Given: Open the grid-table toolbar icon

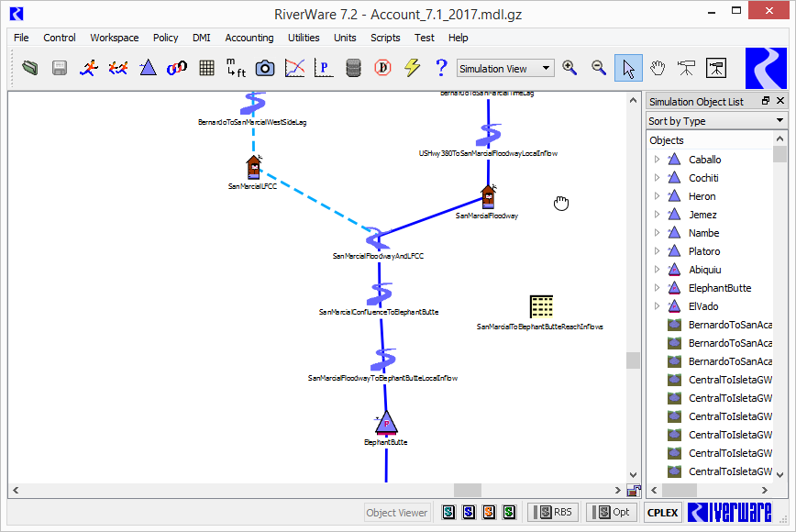Looking at the screenshot, I should [206, 68].
